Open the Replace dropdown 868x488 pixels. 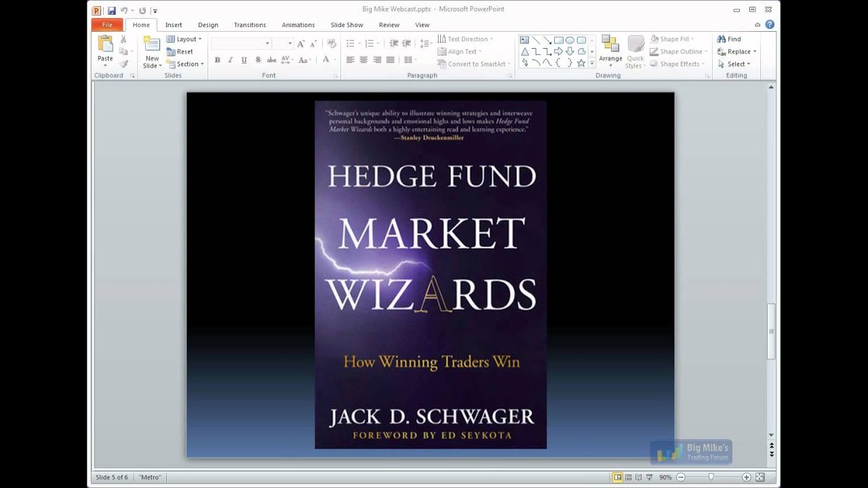tap(736, 52)
